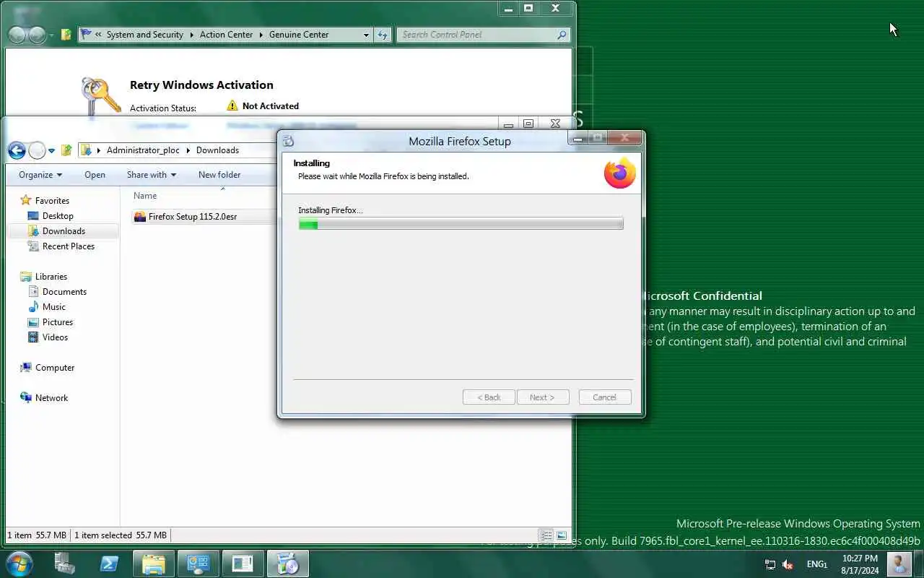Image resolution: width=924 pixels, height=578 pixels.
Task: Click the Forward arrow in Downloads explorer window
Action: pyautogui.click(x=37, y=150)
